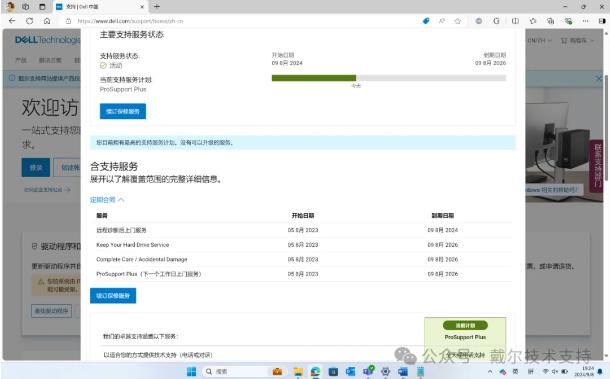Collapse the 定期合同 section
This screenshot has width=610, height=379.
tap(107, 200)
